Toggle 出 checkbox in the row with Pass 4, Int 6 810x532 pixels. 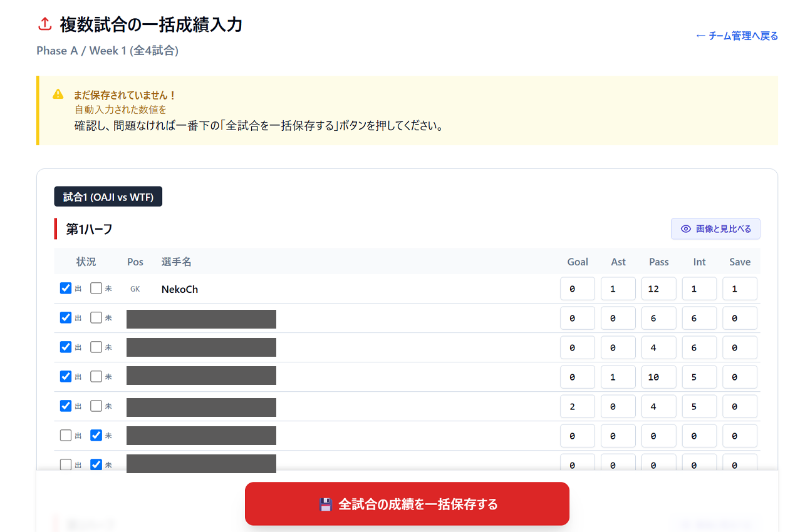coord(66,347)
